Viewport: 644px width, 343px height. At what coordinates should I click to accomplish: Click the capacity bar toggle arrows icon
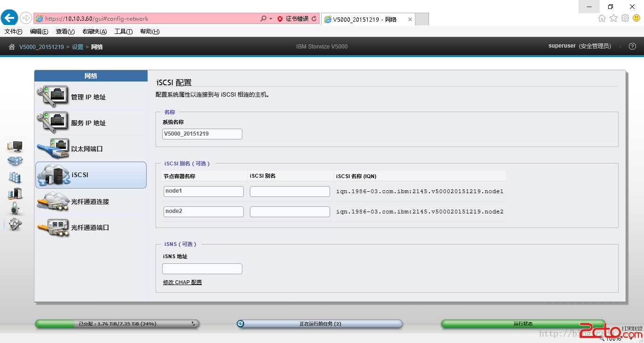pyautogui.click(x=193, y=324)
